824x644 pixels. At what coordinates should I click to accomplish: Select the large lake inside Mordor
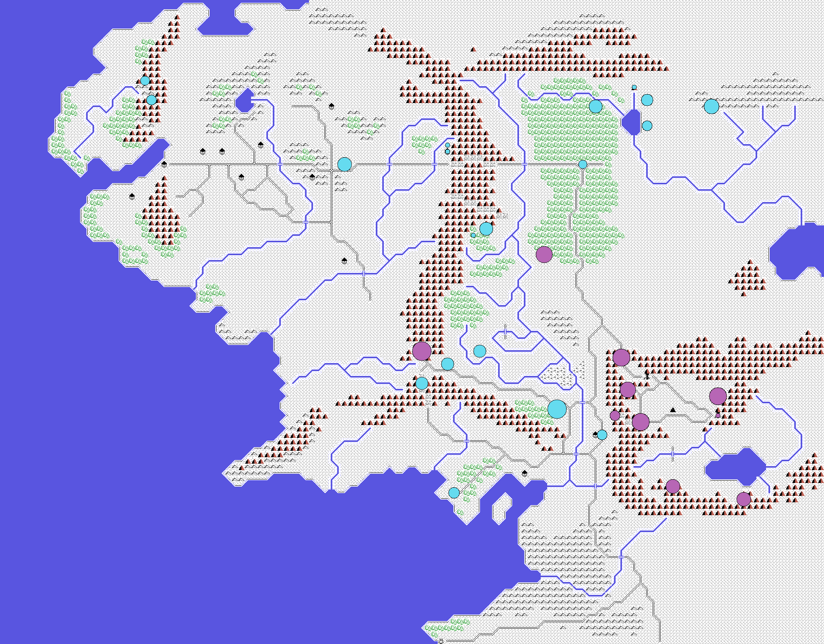click(x=735, y=467)
